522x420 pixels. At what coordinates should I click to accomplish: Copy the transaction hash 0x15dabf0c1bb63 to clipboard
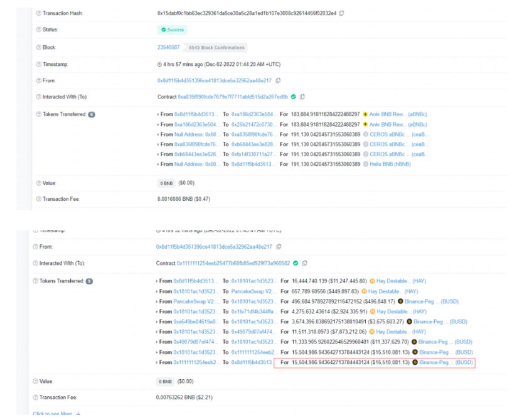(x=341, y=13)
